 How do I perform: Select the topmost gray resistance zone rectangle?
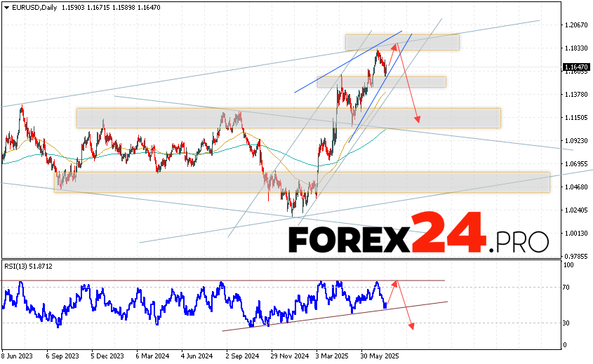pyautogui.click(x=401, y=42)
